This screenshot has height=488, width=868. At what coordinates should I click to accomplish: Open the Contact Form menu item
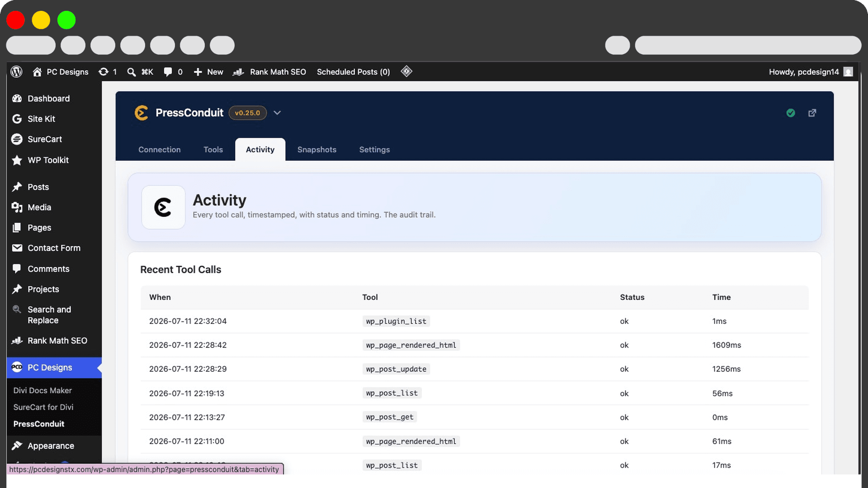pyautogui.click(x=54, y=248)
